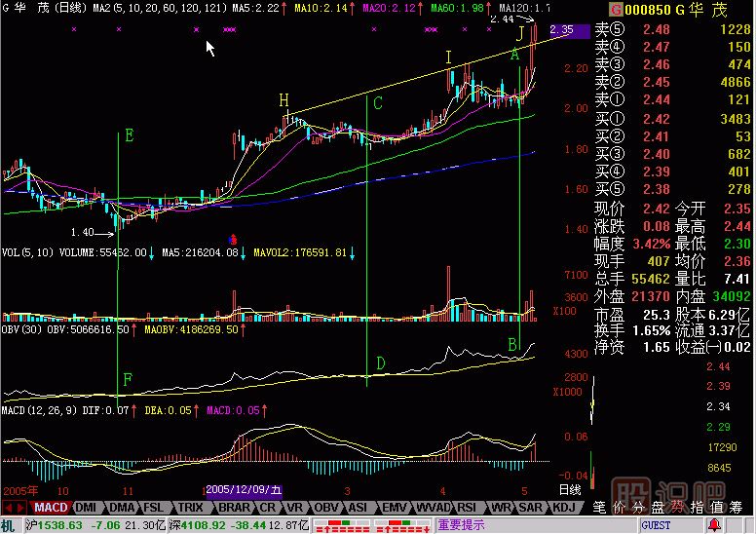This screenshot has width=756, height=534.
Task: Click the GUEST user status field
Action: coord(656,526)
